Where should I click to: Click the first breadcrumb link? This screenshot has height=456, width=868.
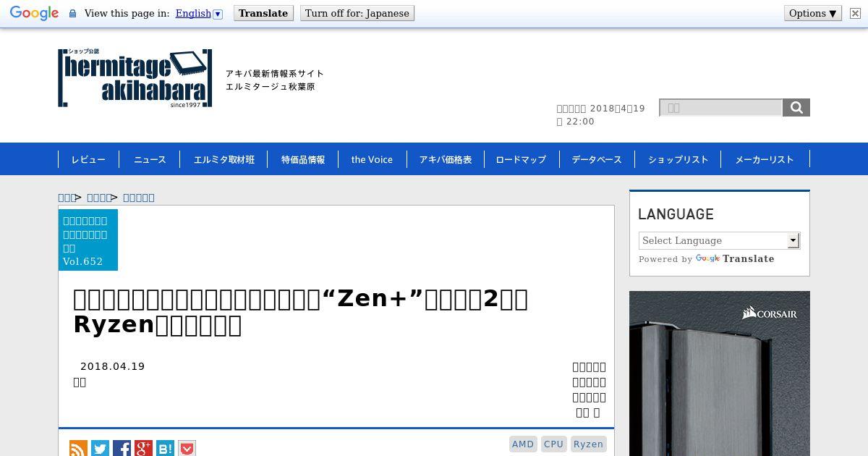[67, 198]
